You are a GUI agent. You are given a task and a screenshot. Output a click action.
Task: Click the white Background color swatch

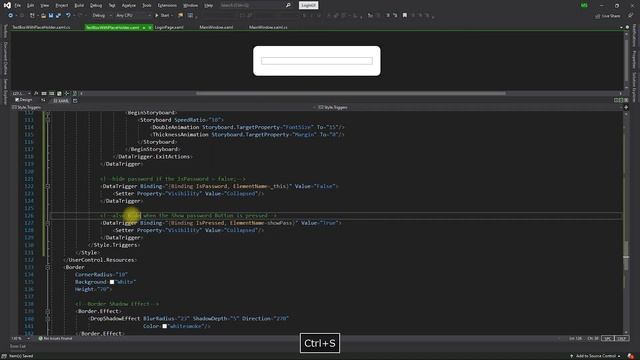coord(112,282)
